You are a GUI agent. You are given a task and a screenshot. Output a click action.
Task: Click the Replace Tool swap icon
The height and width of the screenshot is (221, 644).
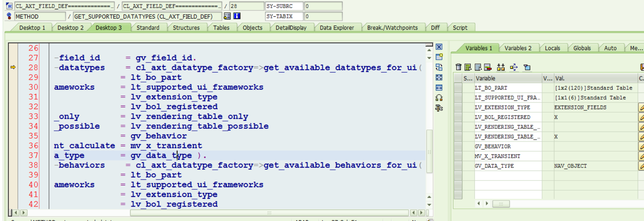click(439, 67)
